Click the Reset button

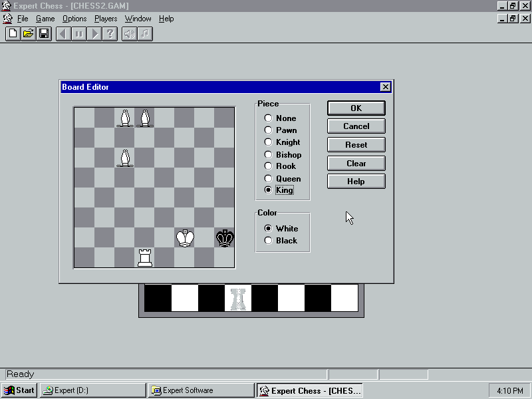click(356, 145)
